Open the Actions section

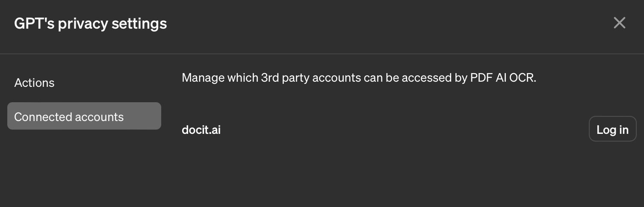(x=34, y=83)
